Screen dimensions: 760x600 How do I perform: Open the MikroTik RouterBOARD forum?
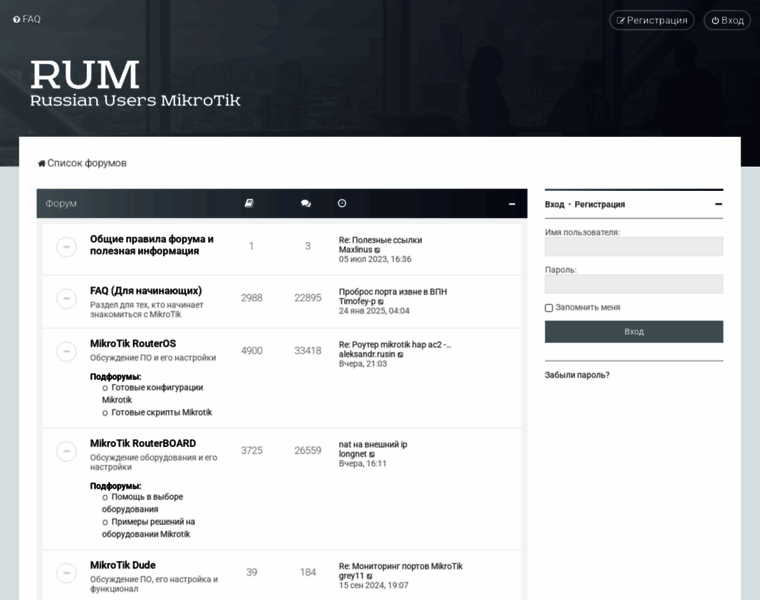tap(143, 443)
